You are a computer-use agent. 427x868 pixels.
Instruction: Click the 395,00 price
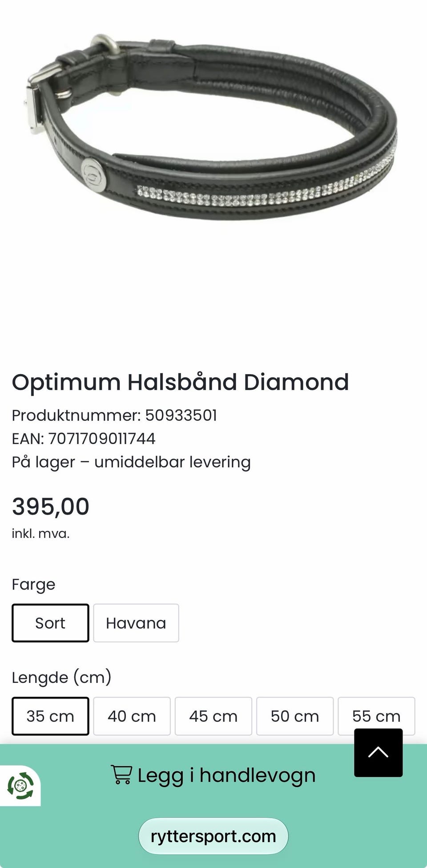click(51, 506)
